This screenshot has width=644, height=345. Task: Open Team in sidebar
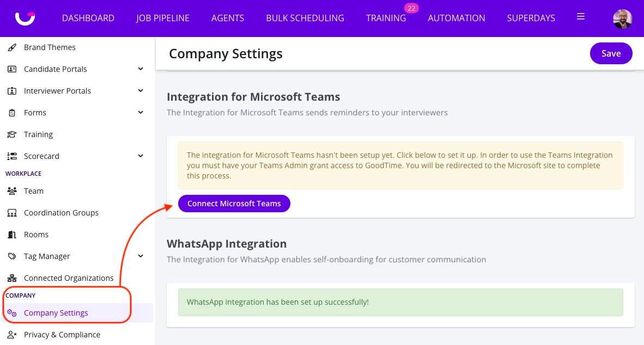pos(34,191)
